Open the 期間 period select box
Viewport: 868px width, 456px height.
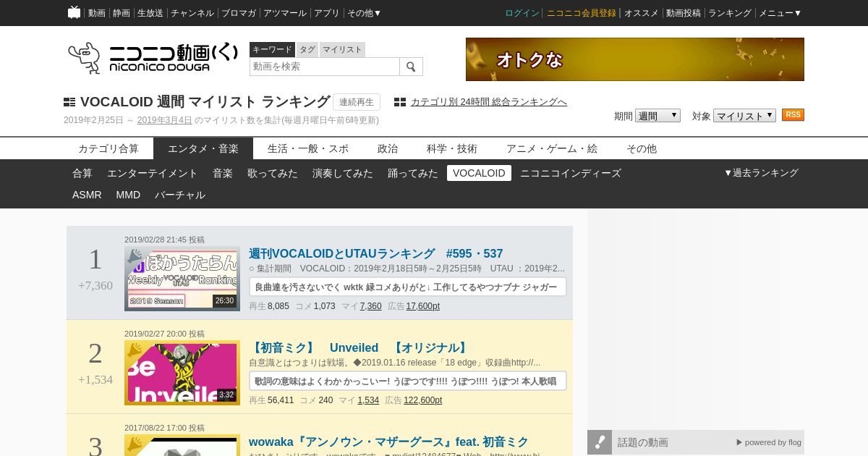(x=658, y=116)
